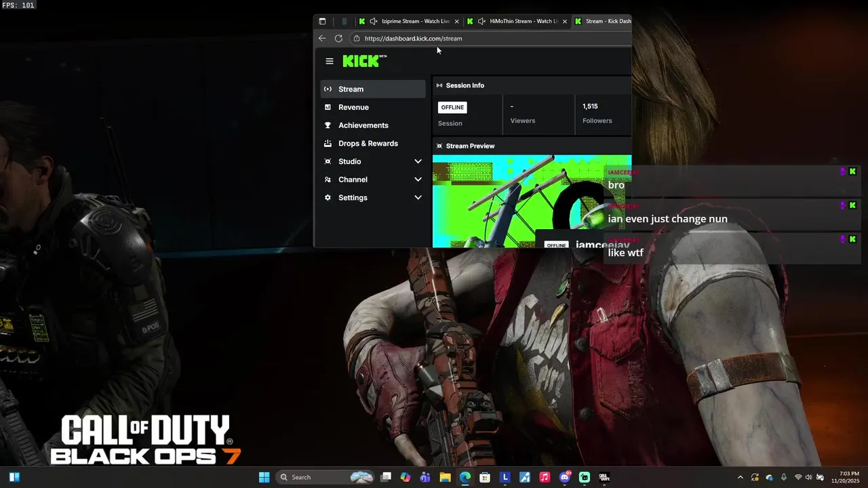Click the 'like wtf' chat message
Viewport: 868px width, 488px height.
pos(626,253)
